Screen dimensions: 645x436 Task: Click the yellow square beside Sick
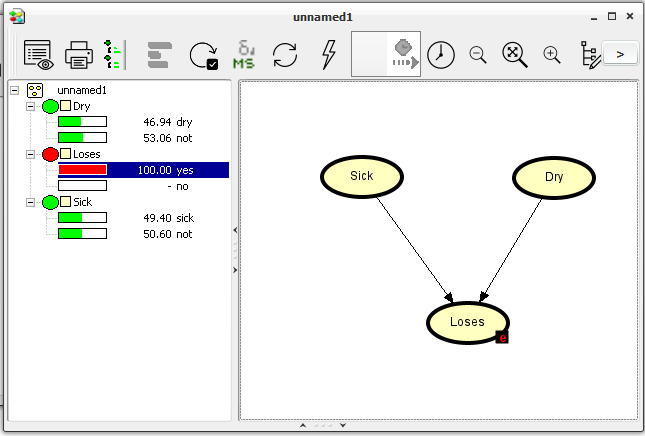[x=65, y=202]
